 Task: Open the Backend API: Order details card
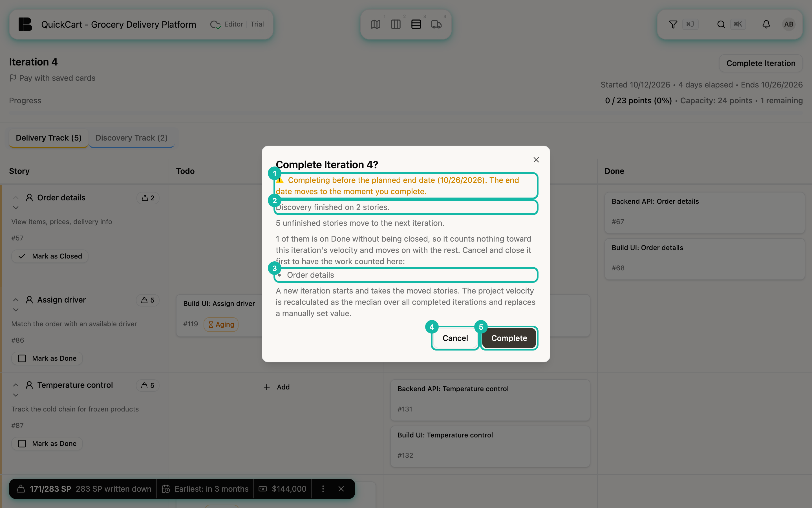click(x=704, y=212)
